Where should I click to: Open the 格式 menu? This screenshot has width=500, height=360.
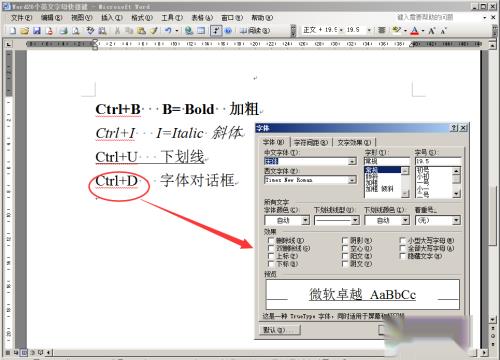pyautogui.click(x=142, y=18)
